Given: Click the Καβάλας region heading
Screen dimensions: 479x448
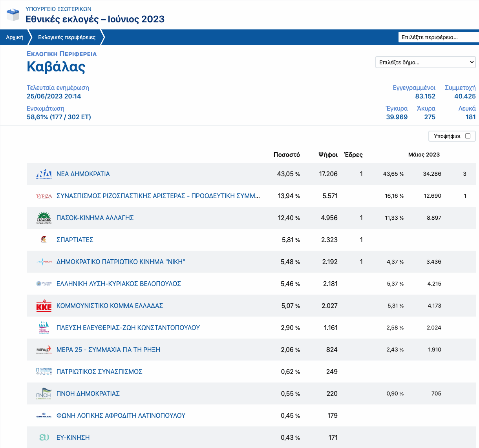Looking at the screenshot, I should (56, 67).
